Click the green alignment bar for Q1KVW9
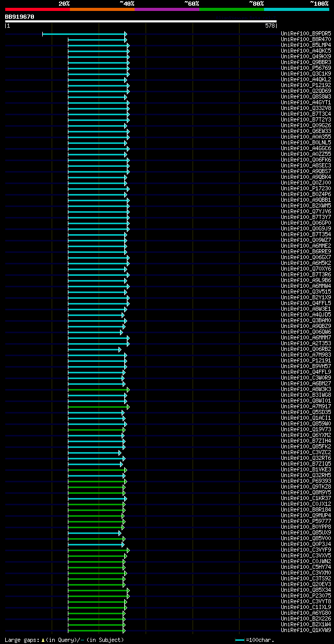The height and width of the screenshot is (644, 334). coord(97,630)
